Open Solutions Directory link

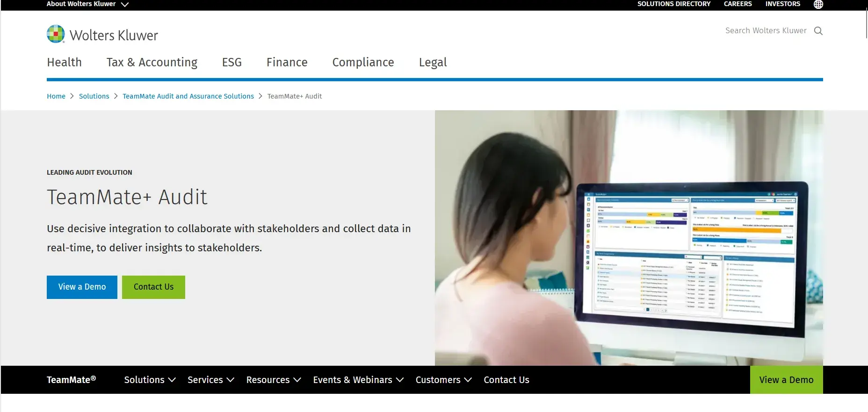[x=674, y=4]
